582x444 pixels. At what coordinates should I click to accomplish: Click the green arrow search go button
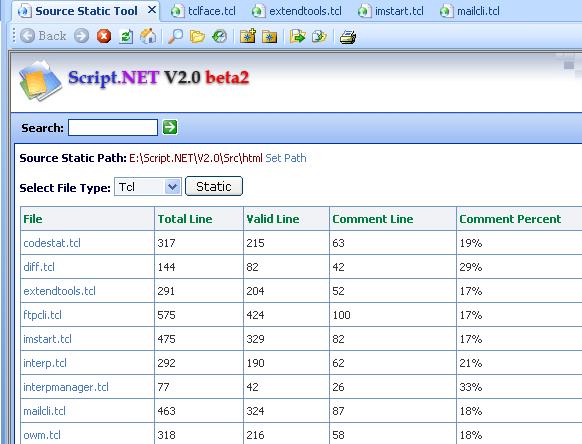[170, 127]
